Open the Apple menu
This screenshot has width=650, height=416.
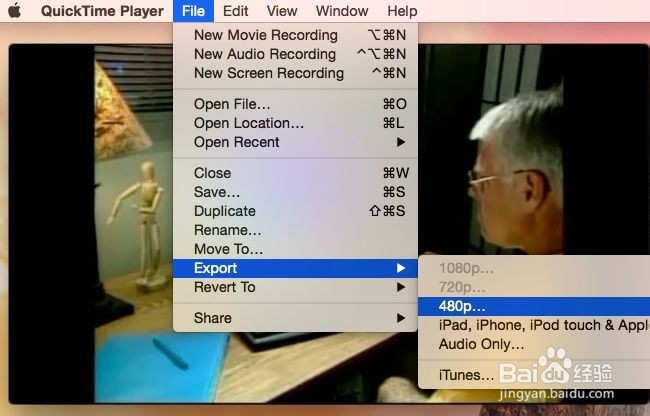(15, 11)
